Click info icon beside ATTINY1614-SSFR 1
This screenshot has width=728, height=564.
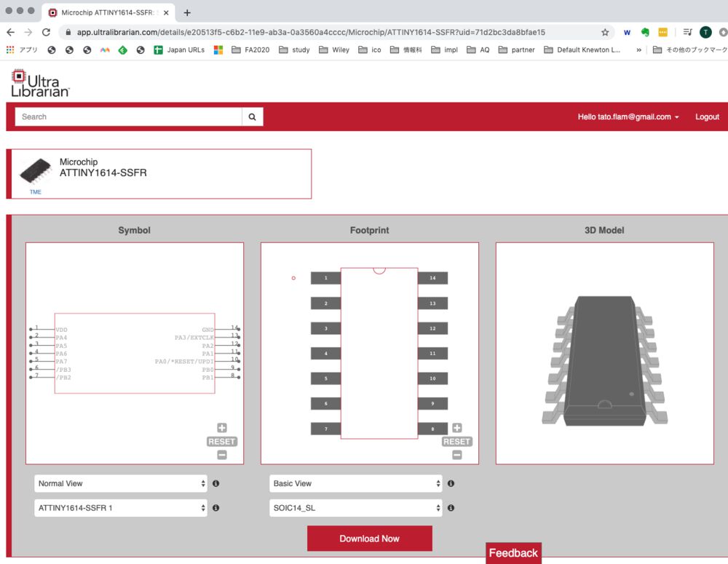pos(216,508)
